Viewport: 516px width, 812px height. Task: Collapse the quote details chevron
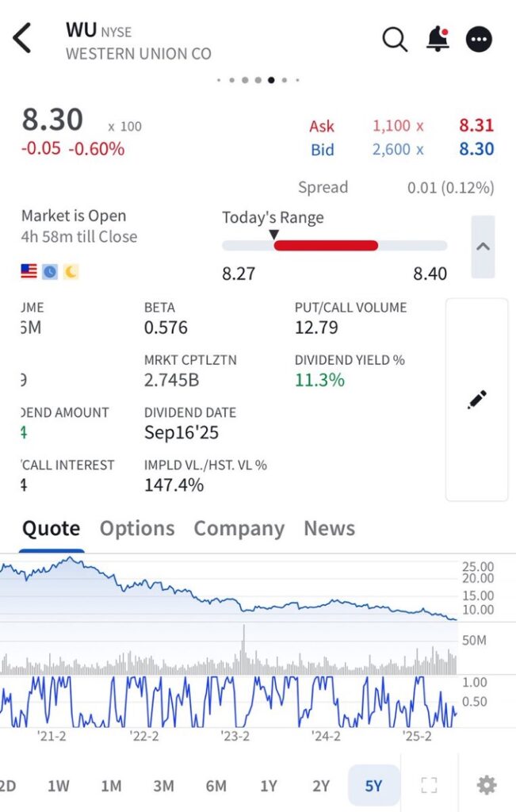(483, 247)
